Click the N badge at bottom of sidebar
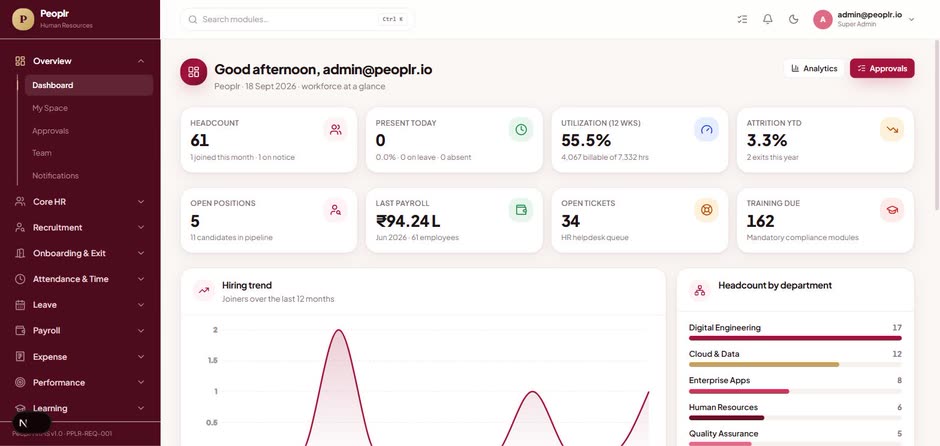 [x=23, y=423]
